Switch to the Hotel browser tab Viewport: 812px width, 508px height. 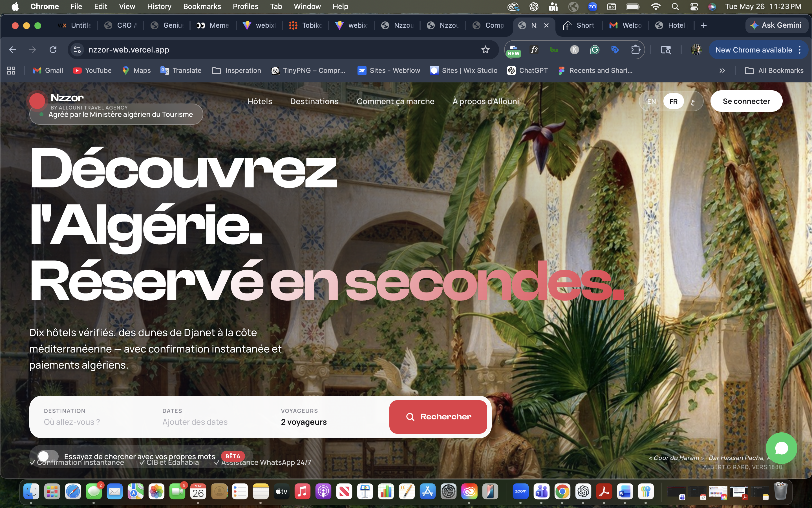tap(670, 25)
